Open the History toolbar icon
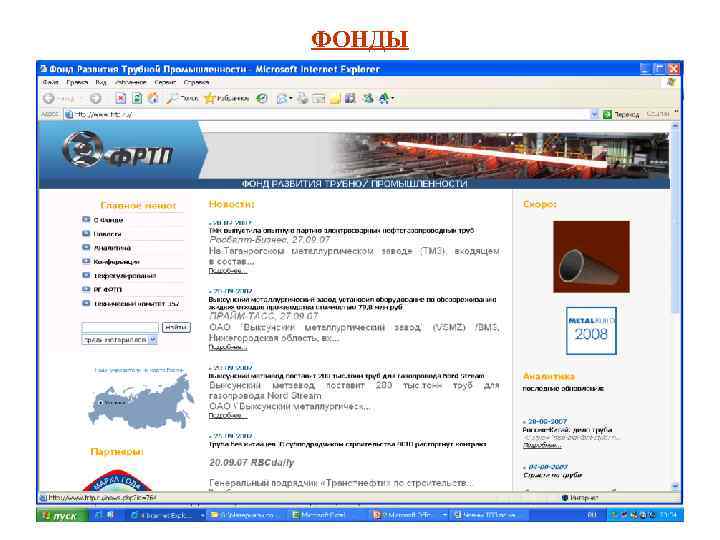The width and height of the screenshot is (720, 540). tap(262, 98)
